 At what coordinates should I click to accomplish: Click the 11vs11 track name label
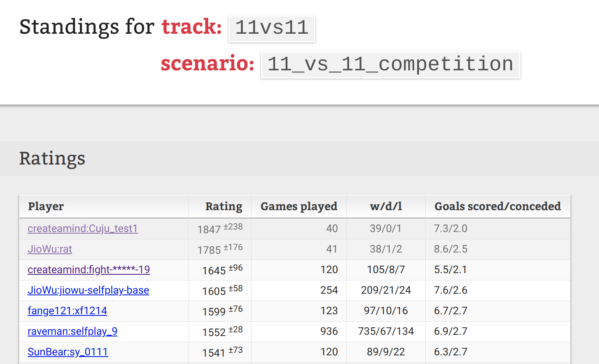pyautogui.click(x=272, y=28)
